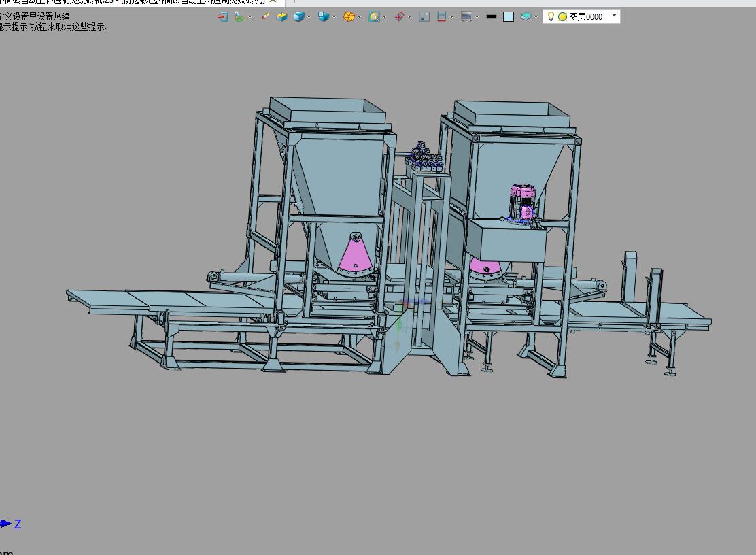The image size is (756, 555).
Task: Click the monitor display mode icon
Action: (x=466, y=17)
